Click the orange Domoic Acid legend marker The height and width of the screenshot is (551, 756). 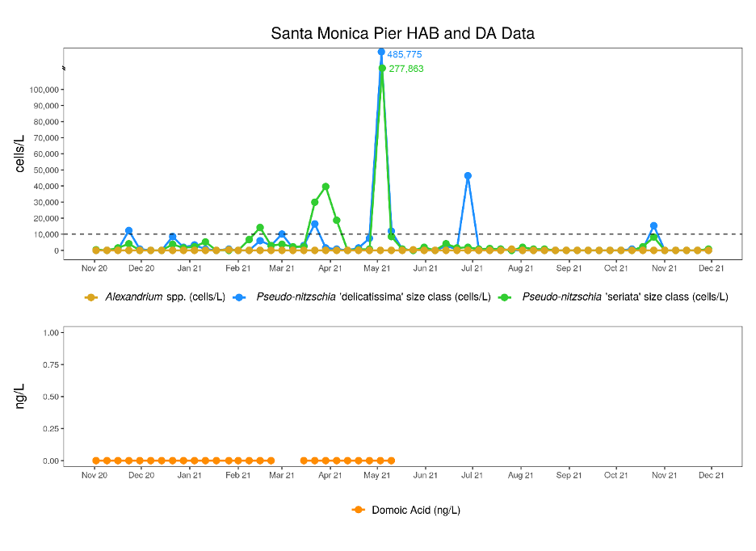coord(359,510)
